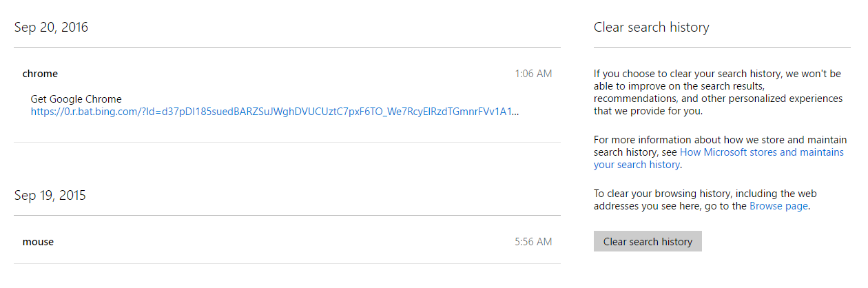This screenshot has height=288, width=868.
Task: Click the divider line under Sep 19, 2015
Action: (287, 216)
